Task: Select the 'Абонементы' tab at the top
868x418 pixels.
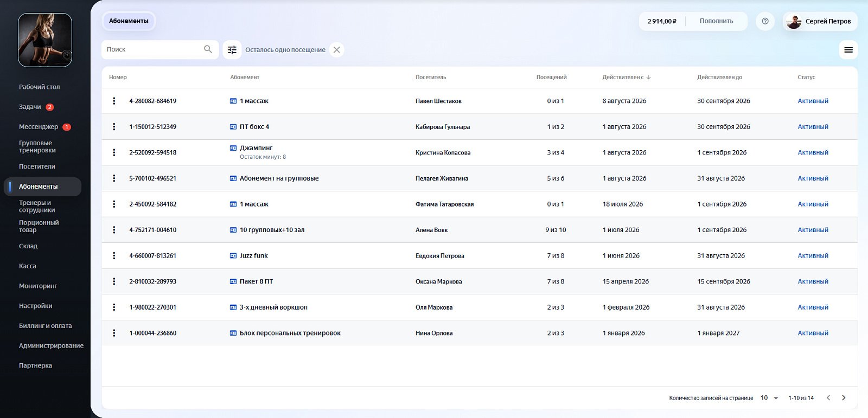Action: point(129,21)
